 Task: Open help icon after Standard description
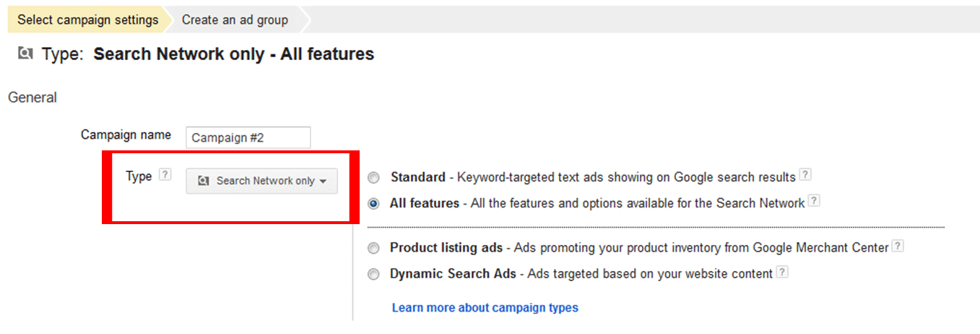click(x=805, y=175)
